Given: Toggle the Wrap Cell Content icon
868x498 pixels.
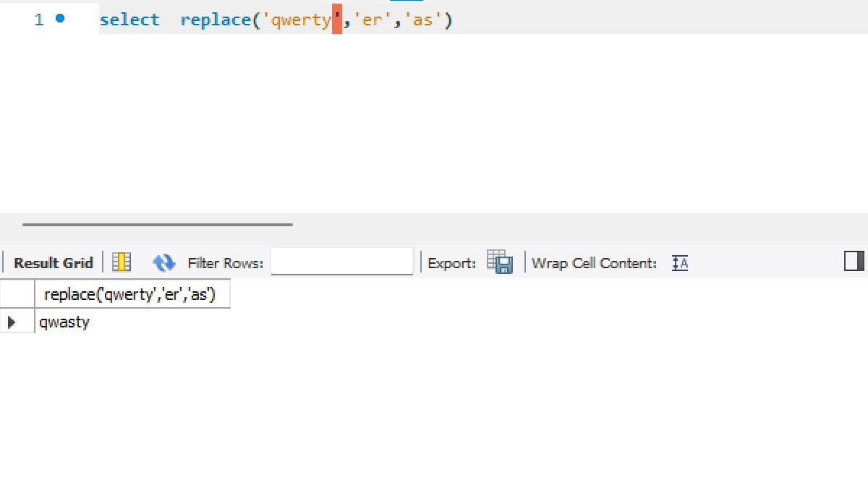Looking at the screenshot, I should point(679,263).
